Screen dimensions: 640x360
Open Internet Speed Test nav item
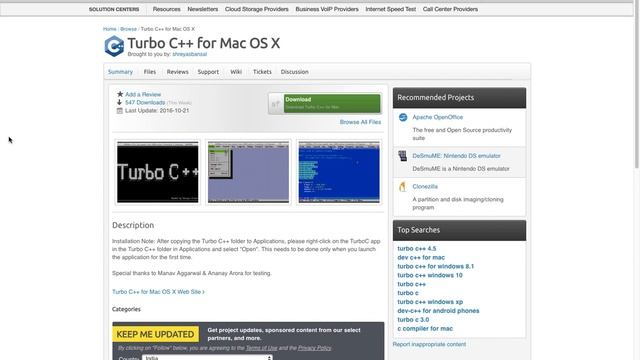point(391,9)
